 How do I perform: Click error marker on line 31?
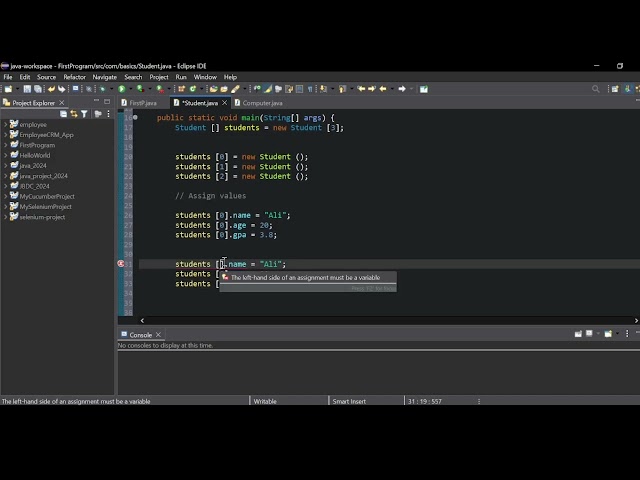pyautogui.click(x=121, y=264)
